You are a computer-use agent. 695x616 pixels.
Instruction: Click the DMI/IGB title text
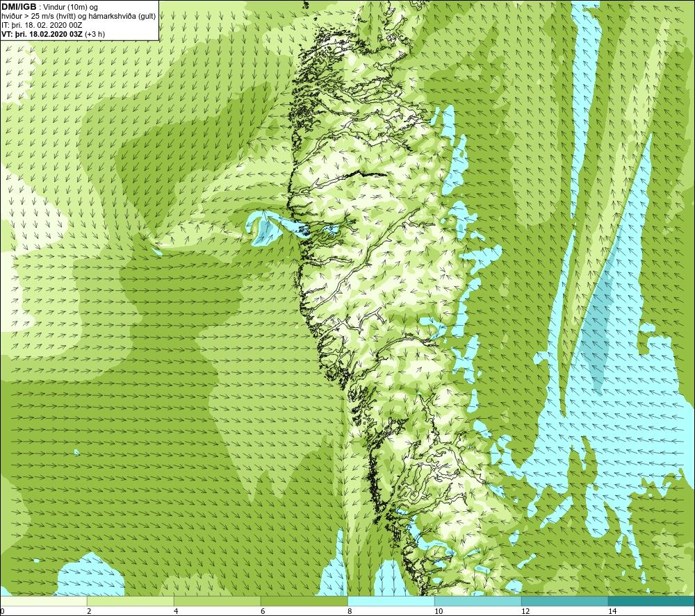[19, 7]
